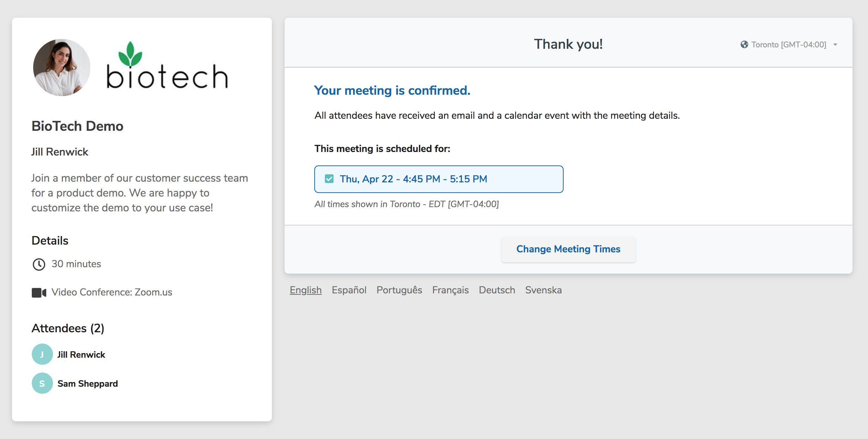
Task: Open the Toronto timezone dropdown arrow
Action: coord(835,45)
